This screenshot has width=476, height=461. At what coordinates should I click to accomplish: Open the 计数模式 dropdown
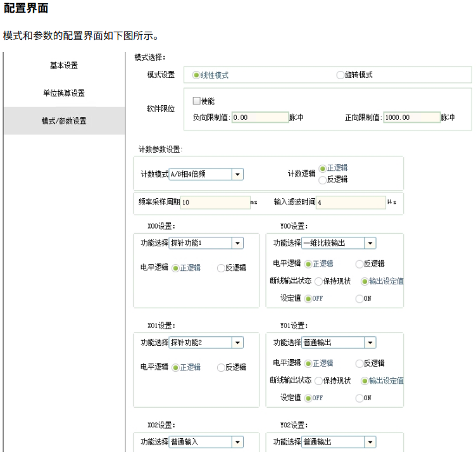[x=206, y=174]
